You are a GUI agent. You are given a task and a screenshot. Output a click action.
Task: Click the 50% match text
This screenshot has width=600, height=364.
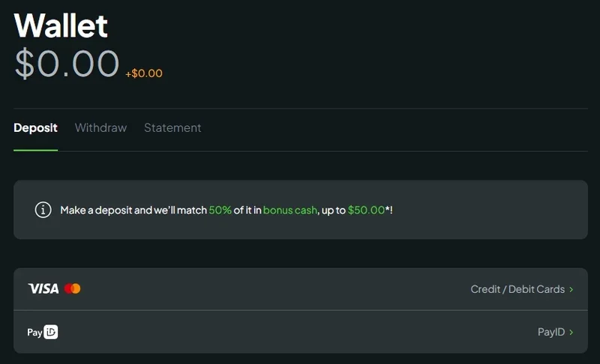point(220,210)
